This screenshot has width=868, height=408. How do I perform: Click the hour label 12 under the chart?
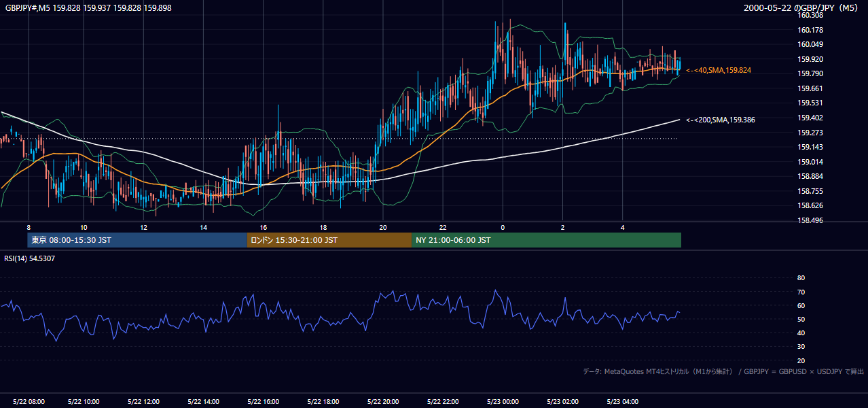[x=143, y=227]
